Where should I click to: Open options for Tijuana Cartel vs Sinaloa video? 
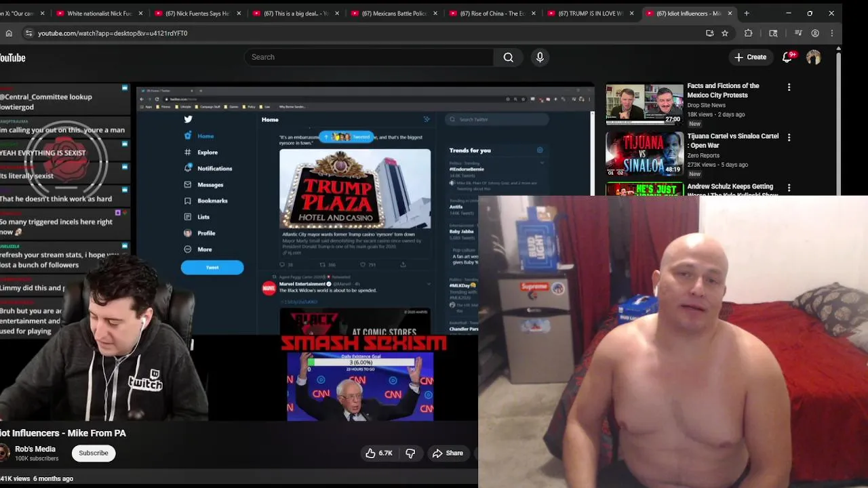click(789, 138)
